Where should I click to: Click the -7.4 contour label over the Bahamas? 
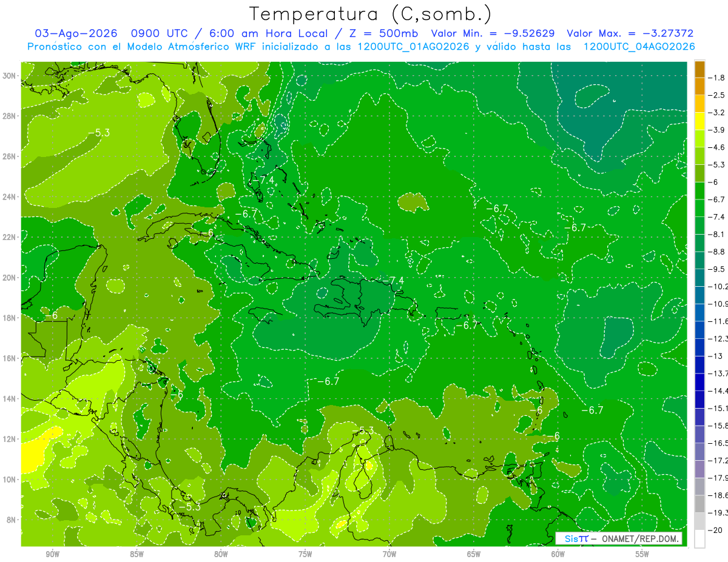[x=263, y=179]
